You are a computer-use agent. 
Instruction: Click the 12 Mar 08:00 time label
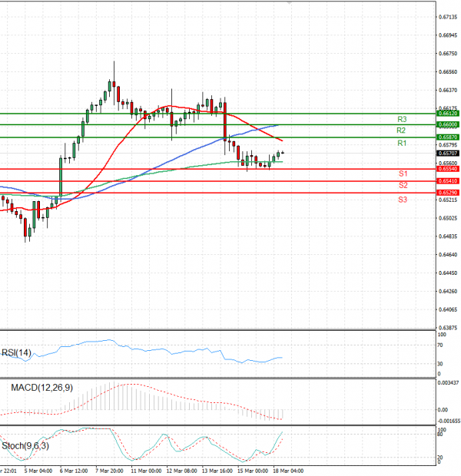tap(182, 471)
